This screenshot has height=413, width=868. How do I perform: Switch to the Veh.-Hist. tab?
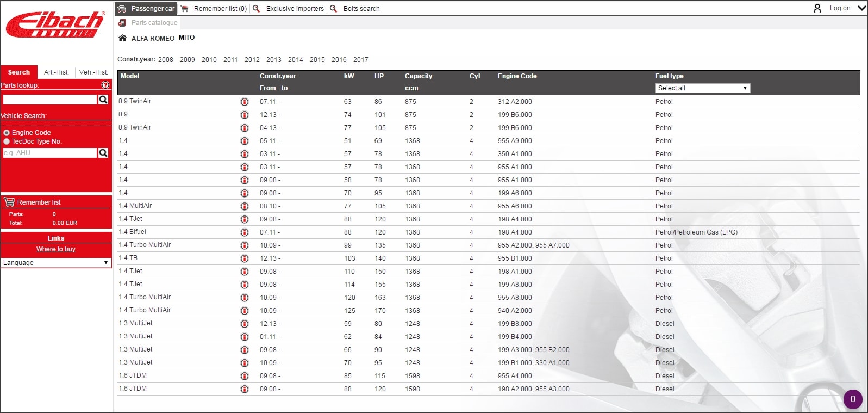coord(93,72)
